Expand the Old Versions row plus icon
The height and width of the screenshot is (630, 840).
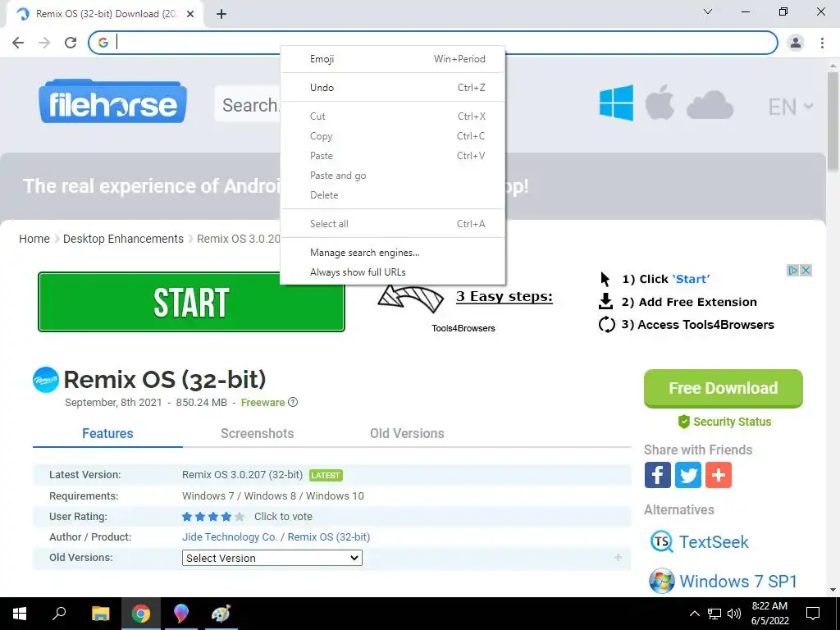[619, 558]
